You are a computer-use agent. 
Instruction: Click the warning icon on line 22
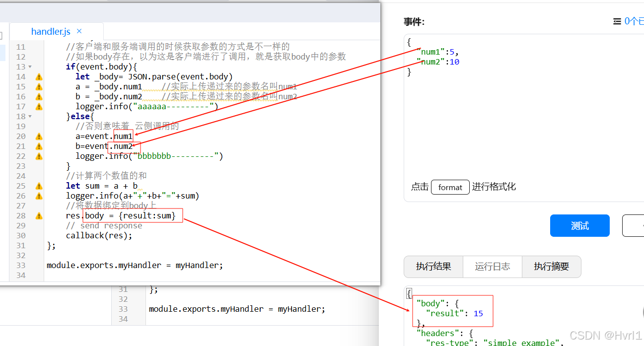pos(39,156)
